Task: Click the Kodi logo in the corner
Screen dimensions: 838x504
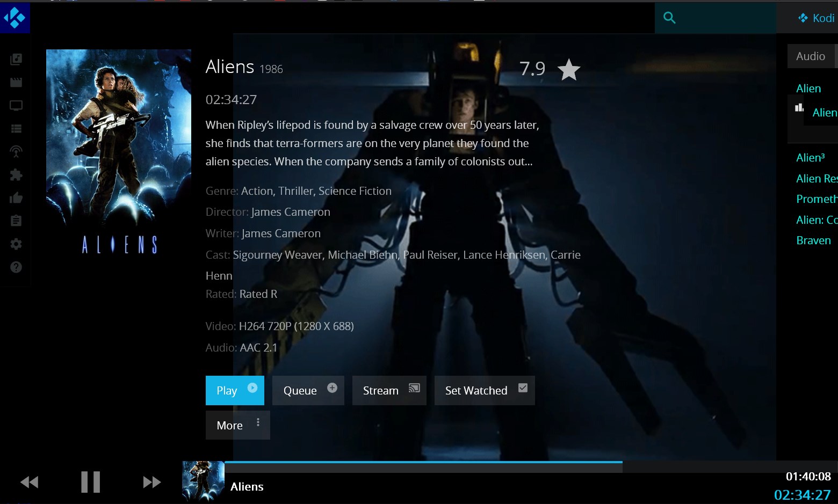Action: [x=15, y=18]
